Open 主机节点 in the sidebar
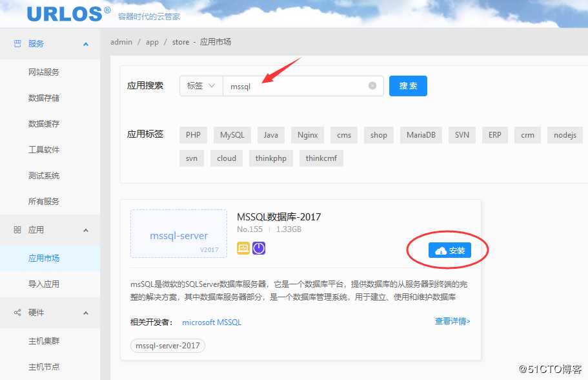The image size is (588, 380). [44, 367]
